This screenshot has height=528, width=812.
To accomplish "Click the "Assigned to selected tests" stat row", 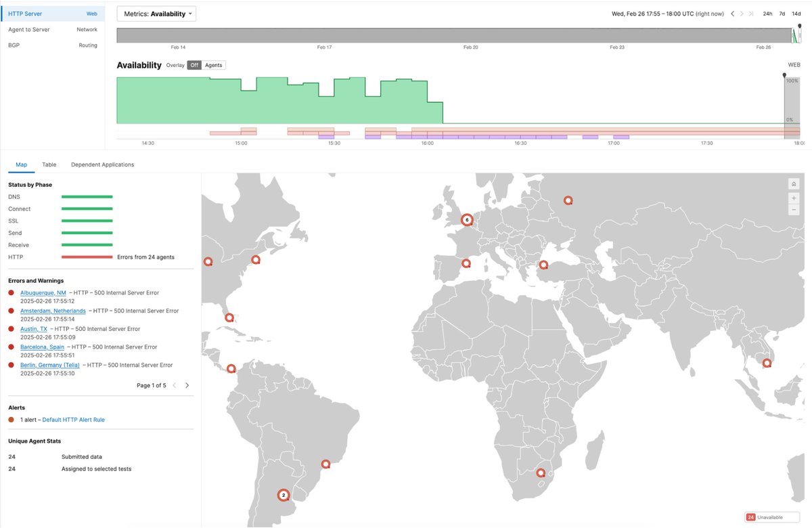I will point(70,469).
